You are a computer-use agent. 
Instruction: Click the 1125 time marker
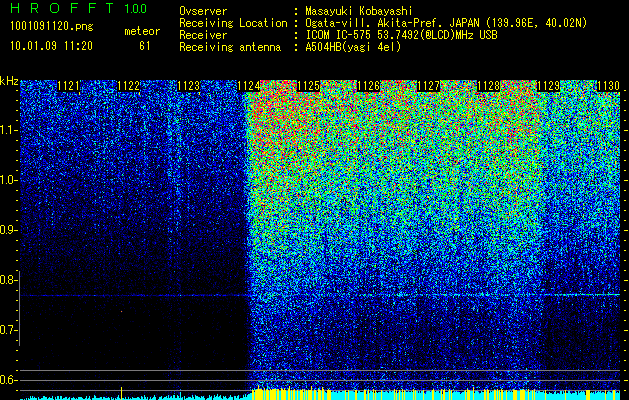pos(308,86)
